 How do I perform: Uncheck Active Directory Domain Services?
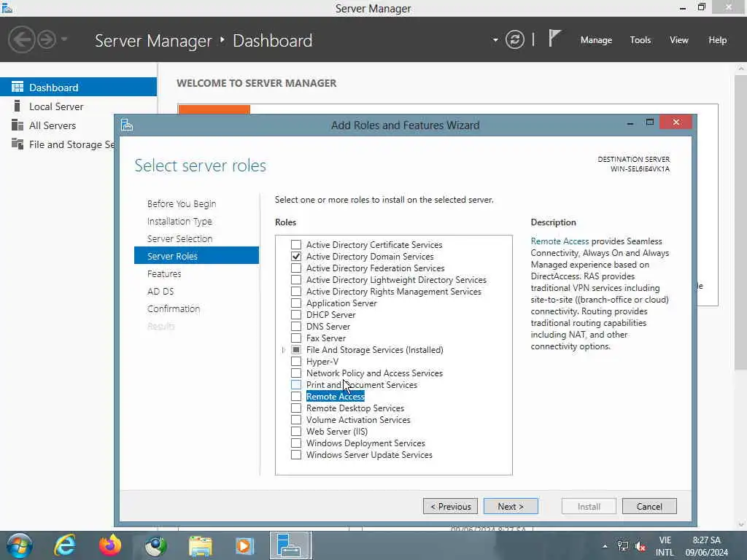(296, 256)
